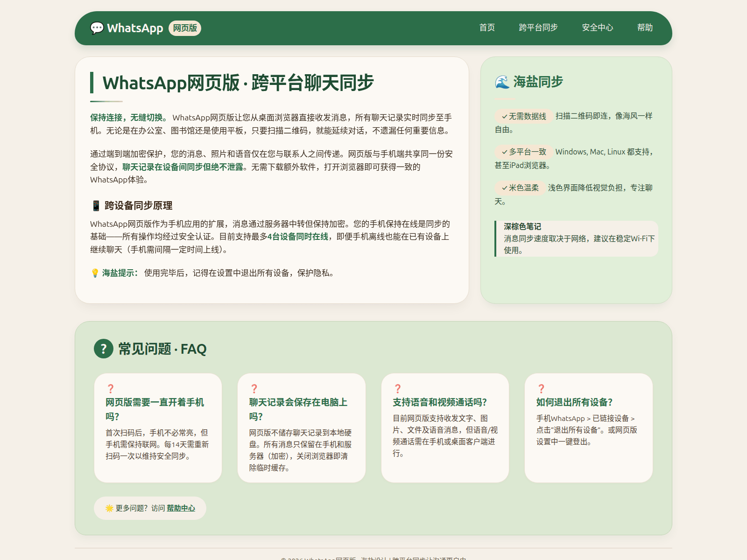Click red question icon on 如何退出所有设备 card
747x560 pixels.
541,389
